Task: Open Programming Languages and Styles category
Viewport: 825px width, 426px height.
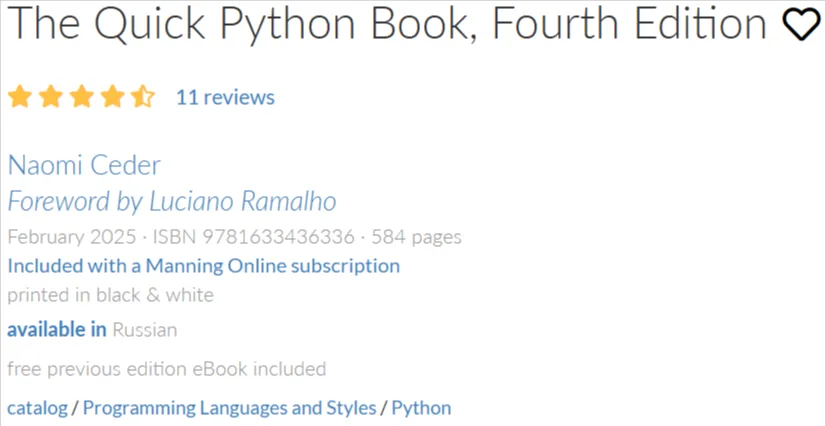Action: coord(229,408)
